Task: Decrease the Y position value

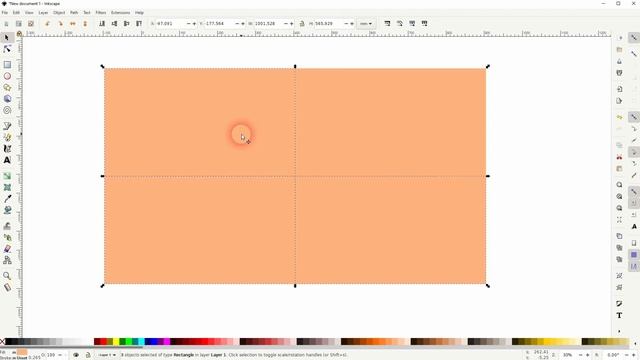Action: (x=237, y=24)
